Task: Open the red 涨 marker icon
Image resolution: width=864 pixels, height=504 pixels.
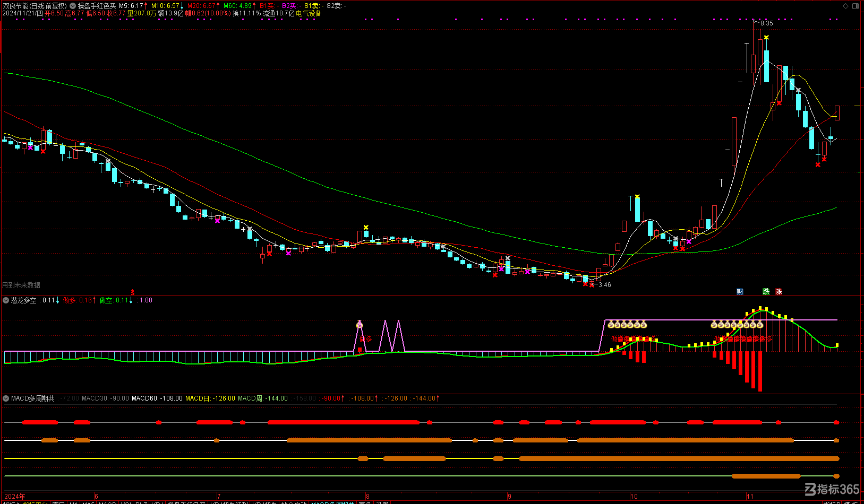Action: (x=779, y=292)
